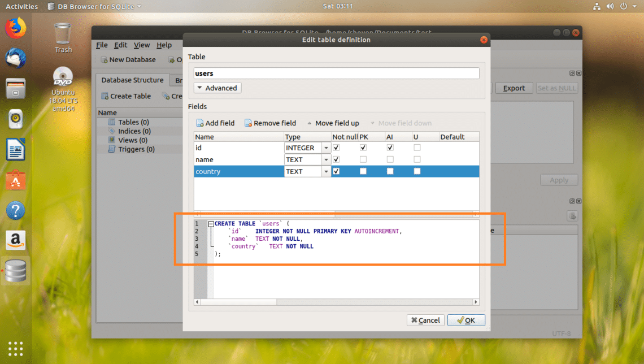Click in the table name field
Image resolution: width=644 pixels, height=364 pixels.
pos(336,73)
